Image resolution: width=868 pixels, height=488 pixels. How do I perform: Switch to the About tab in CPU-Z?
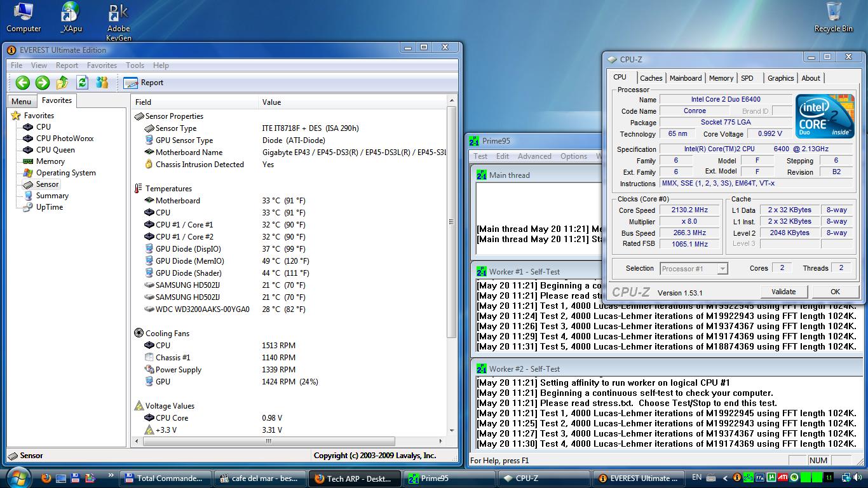(811, 78)
